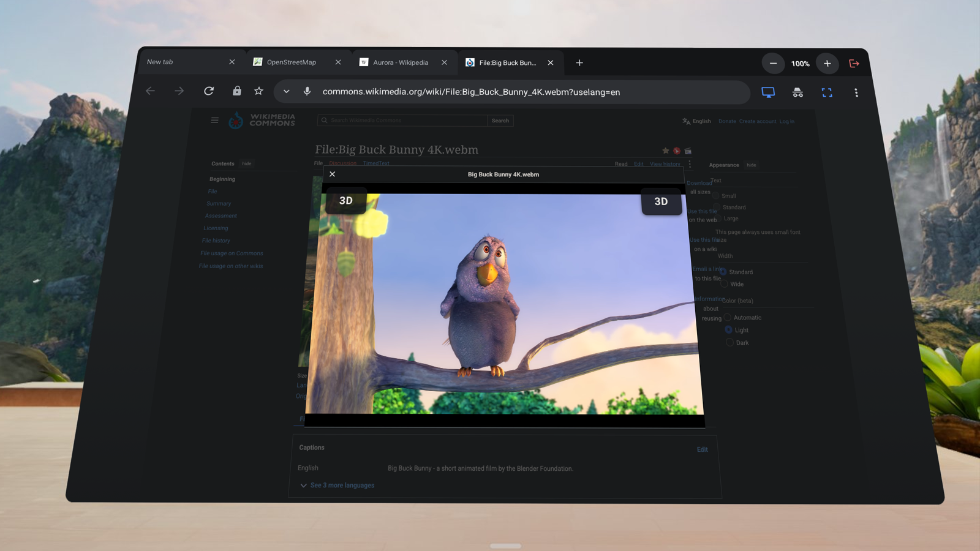Viewport: 980px width, 551px height.
Task: Zoom out with the minus button
Action: 773,63
